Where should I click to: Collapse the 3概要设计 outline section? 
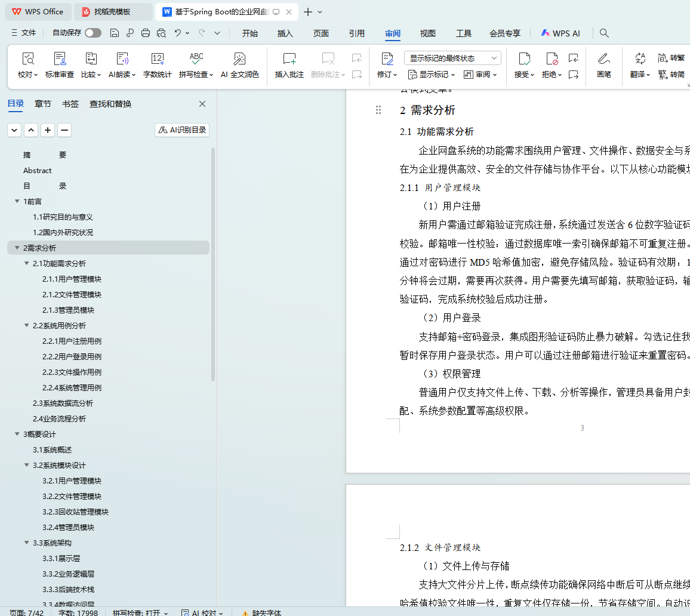(x=17, y=434)
